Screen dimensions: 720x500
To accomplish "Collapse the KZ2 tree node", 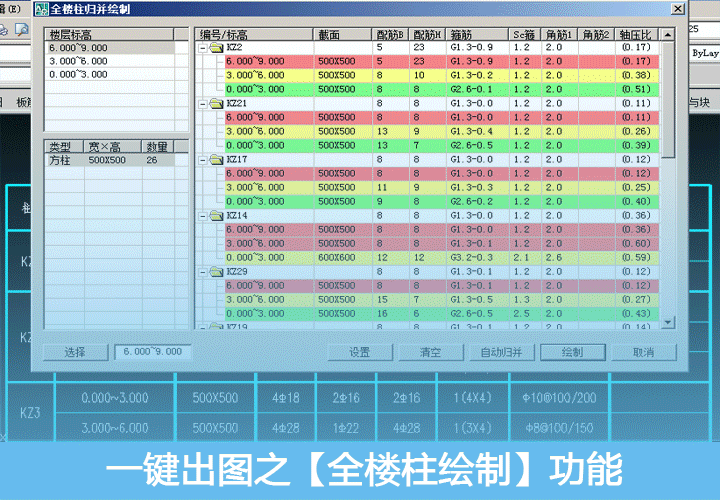I will tap(203, 47).
